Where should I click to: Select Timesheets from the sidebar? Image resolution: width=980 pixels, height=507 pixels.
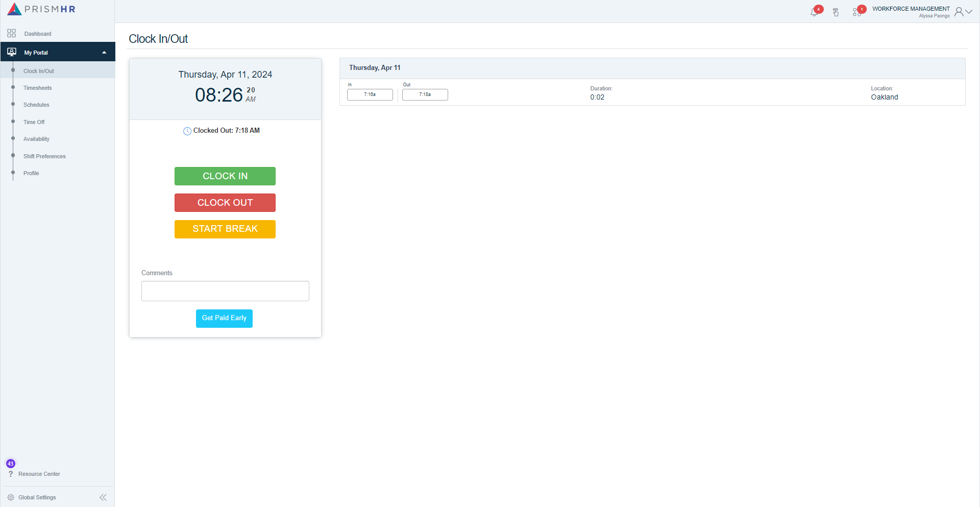37,88
